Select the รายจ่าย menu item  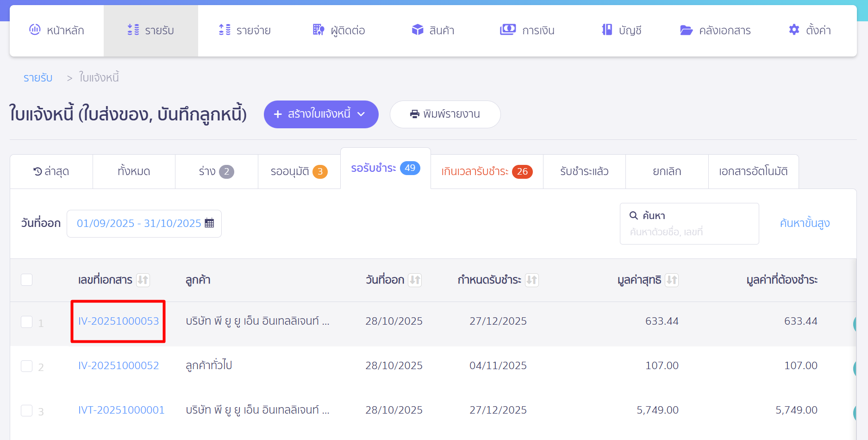point(244,30)
